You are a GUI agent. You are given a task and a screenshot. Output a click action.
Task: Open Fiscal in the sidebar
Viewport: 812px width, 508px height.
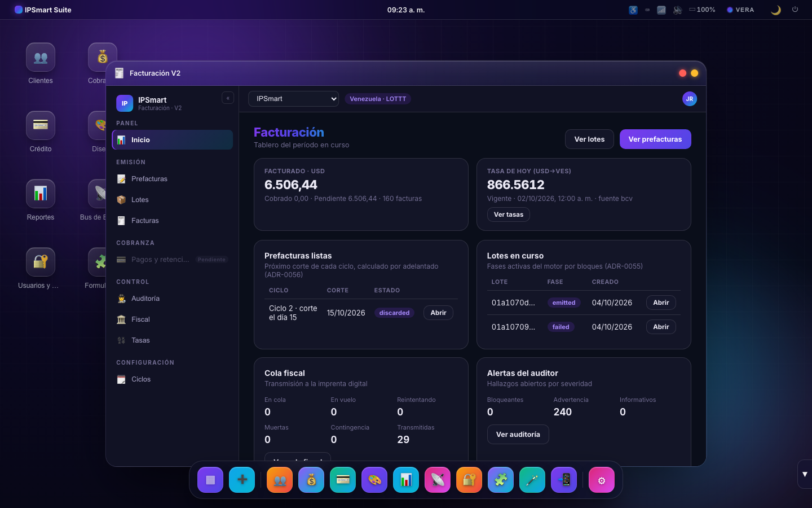(x=172, y=319)
